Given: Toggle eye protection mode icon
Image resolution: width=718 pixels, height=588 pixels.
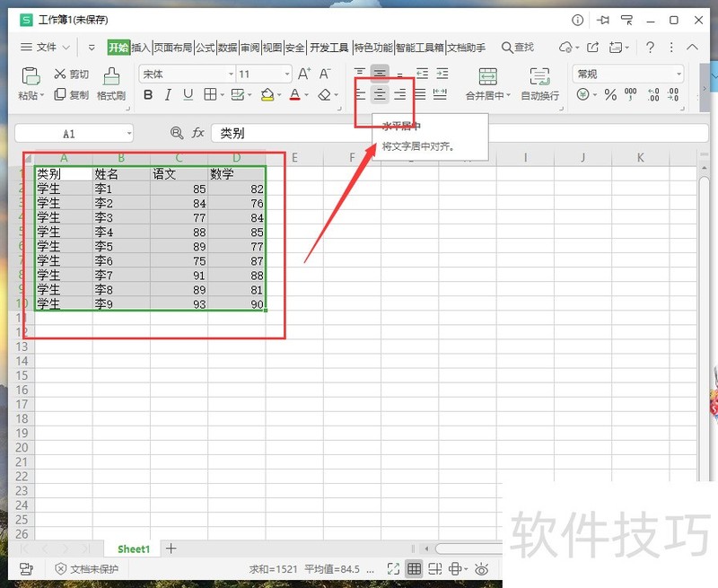Looking at the screenshot, I should tap(481, 569).
